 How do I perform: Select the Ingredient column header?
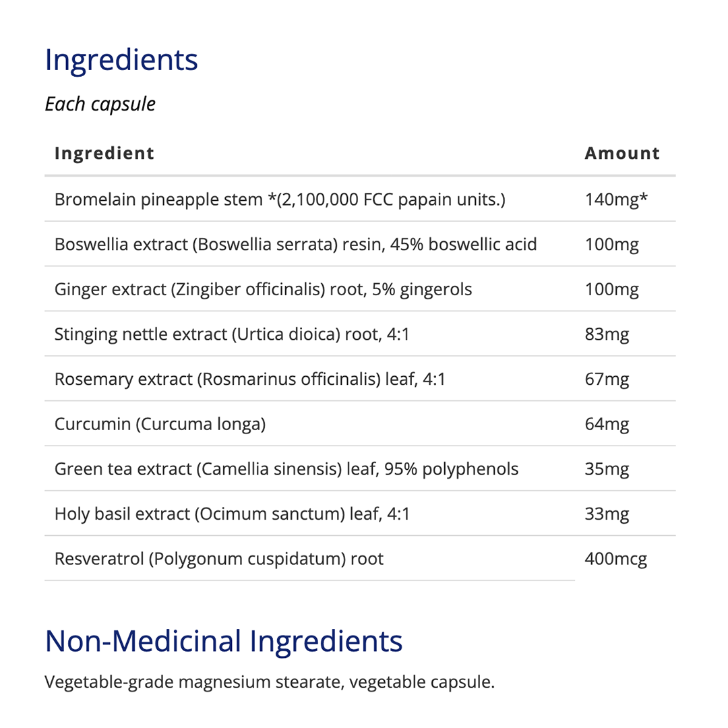pos(104,153)
